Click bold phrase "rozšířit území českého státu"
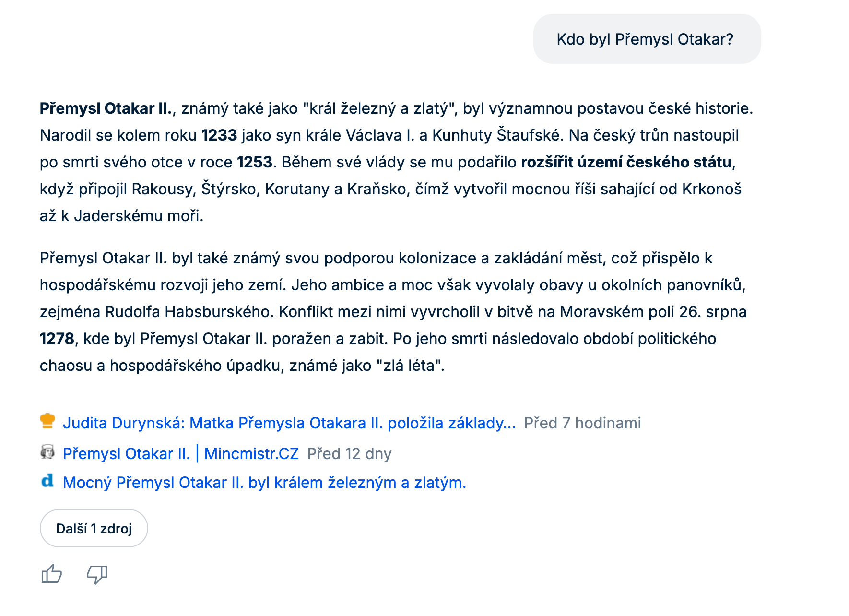Image resolution: width=849 pixels, height=616 pixels. [626, 162]
